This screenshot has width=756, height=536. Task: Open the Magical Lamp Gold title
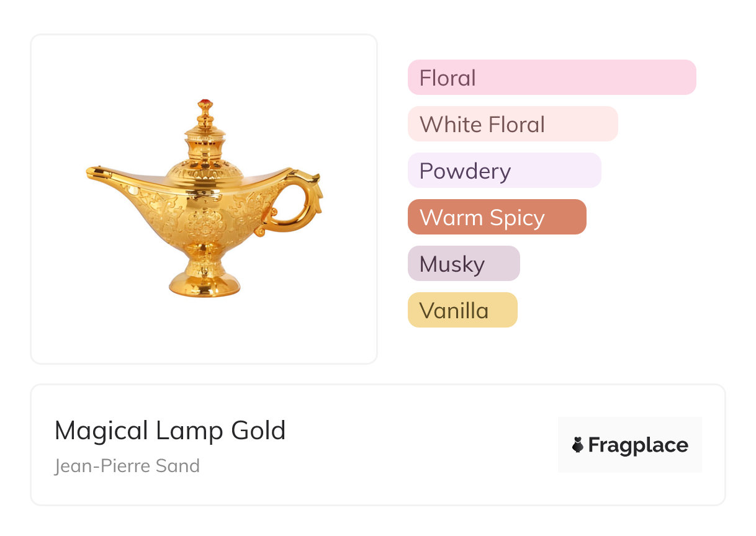pyautogui.click(x=170, y=431)
